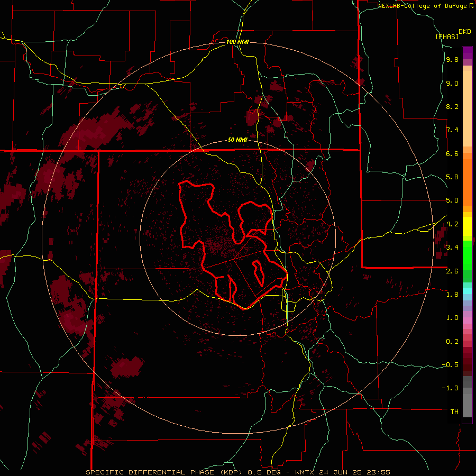Click the 7.4 scale value
476x476 pixels.
point(452,130)
